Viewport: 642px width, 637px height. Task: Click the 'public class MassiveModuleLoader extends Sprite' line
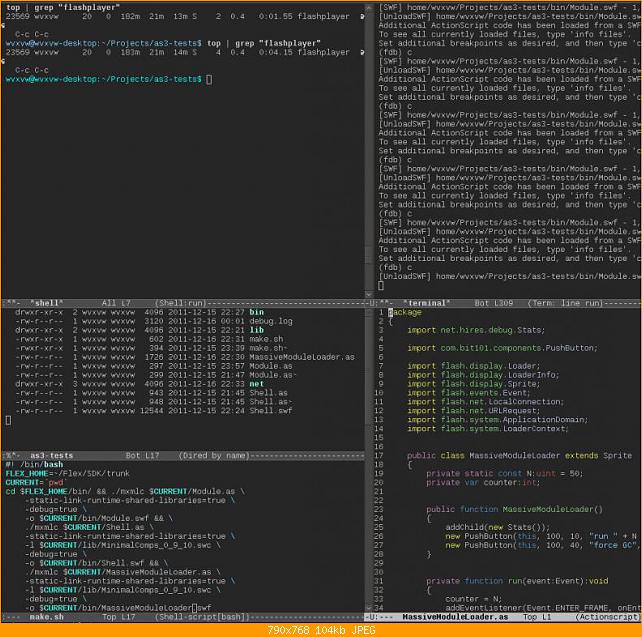[519, 456]
